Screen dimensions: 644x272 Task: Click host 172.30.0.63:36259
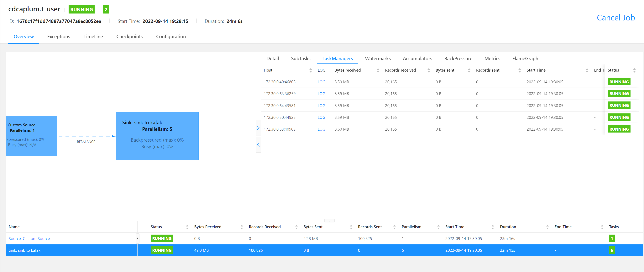pos(280,94)
